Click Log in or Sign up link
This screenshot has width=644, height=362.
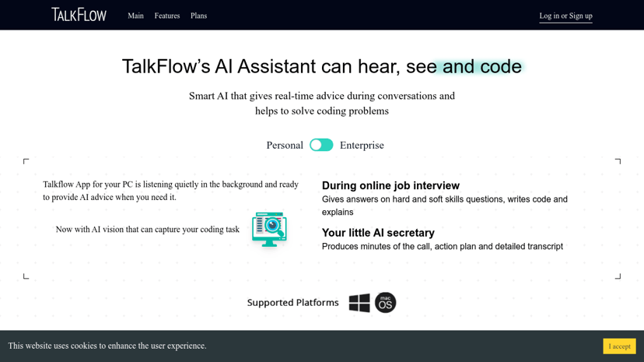click(x=565, y=16)
